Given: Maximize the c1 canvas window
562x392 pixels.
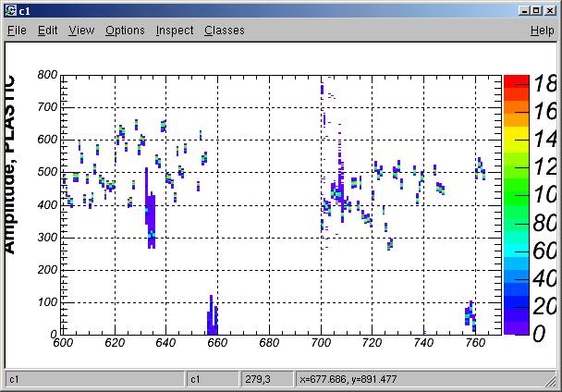Looking at the screenshot, I should [x=536, y=11].
